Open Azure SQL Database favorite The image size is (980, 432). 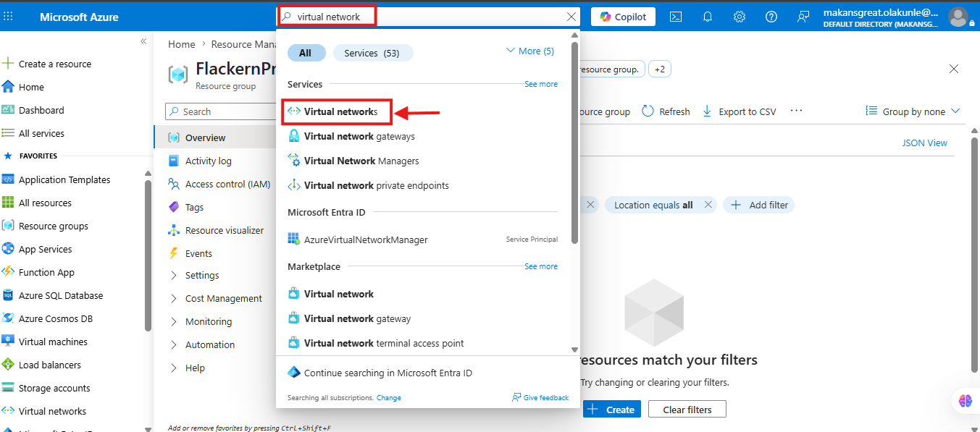pos(53,295)
